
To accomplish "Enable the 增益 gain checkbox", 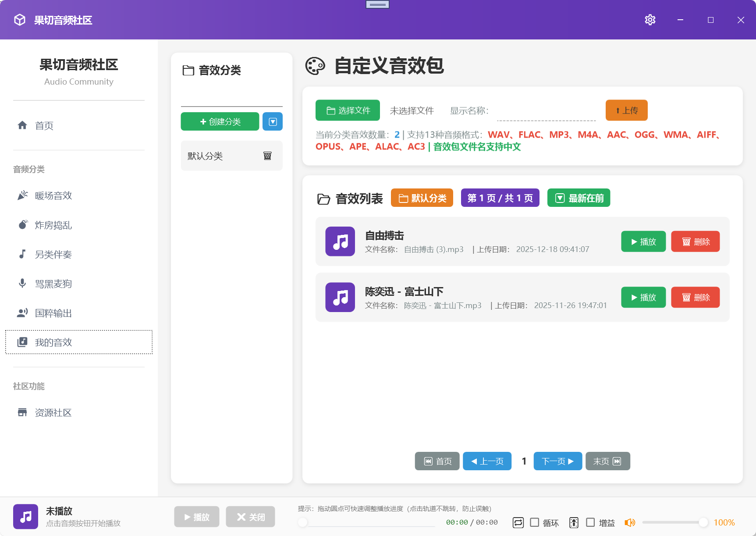I will 591,522.
